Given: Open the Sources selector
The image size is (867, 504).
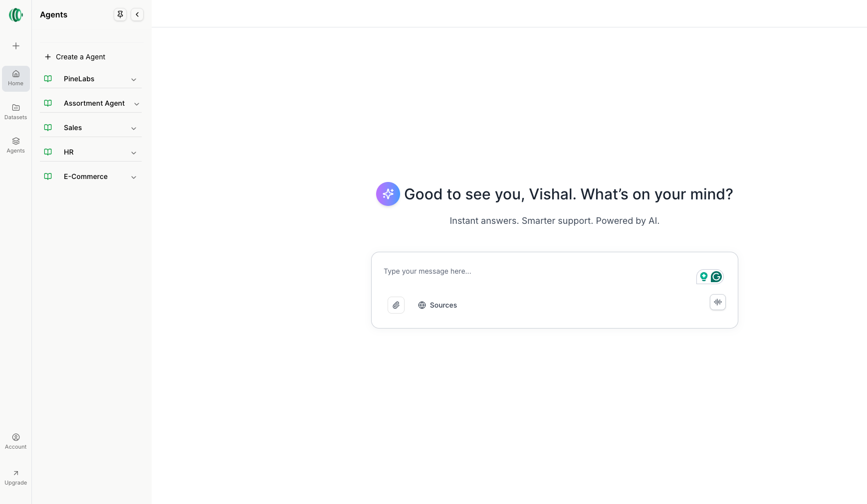Looking at the screenshot, I should tap(437, 305).
